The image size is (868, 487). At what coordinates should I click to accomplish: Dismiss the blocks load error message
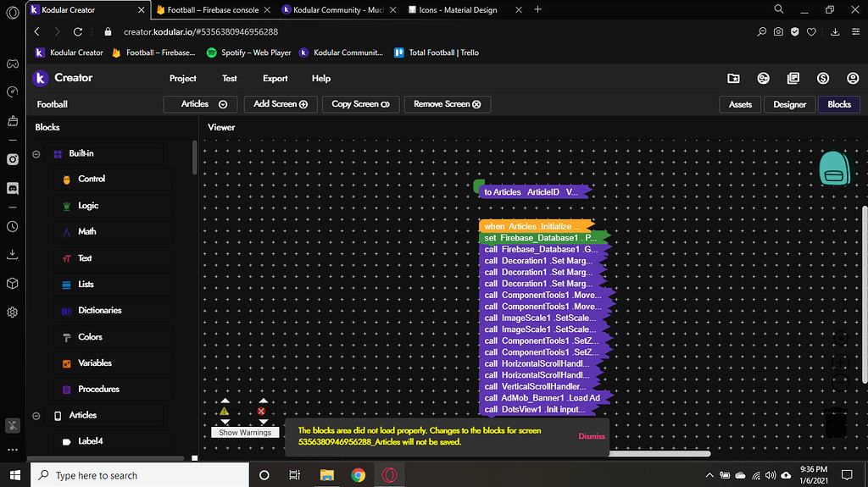[592, 436]
